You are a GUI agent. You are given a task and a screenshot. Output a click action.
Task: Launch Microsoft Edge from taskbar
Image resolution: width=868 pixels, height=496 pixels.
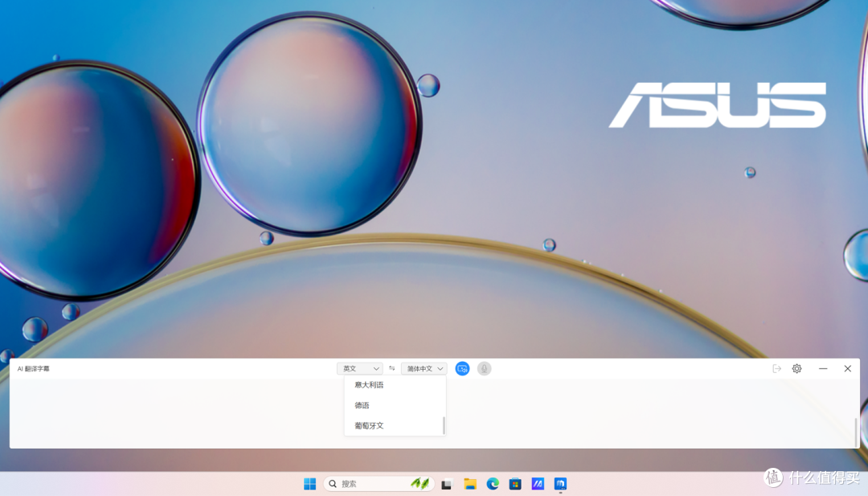coord(493,484)
